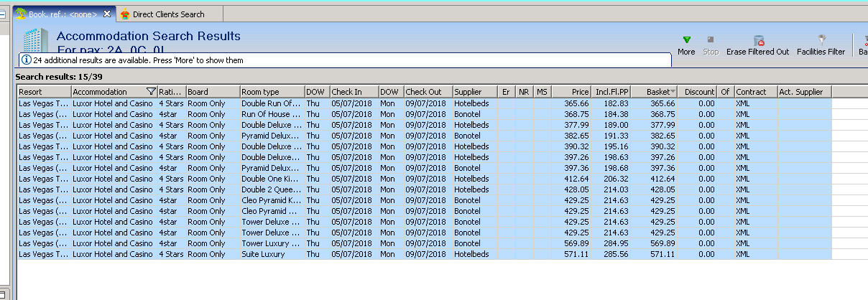The image size is (868, 300).
Task: Switch to Direct Clients Search tab
Action: [x=170, y=14]
